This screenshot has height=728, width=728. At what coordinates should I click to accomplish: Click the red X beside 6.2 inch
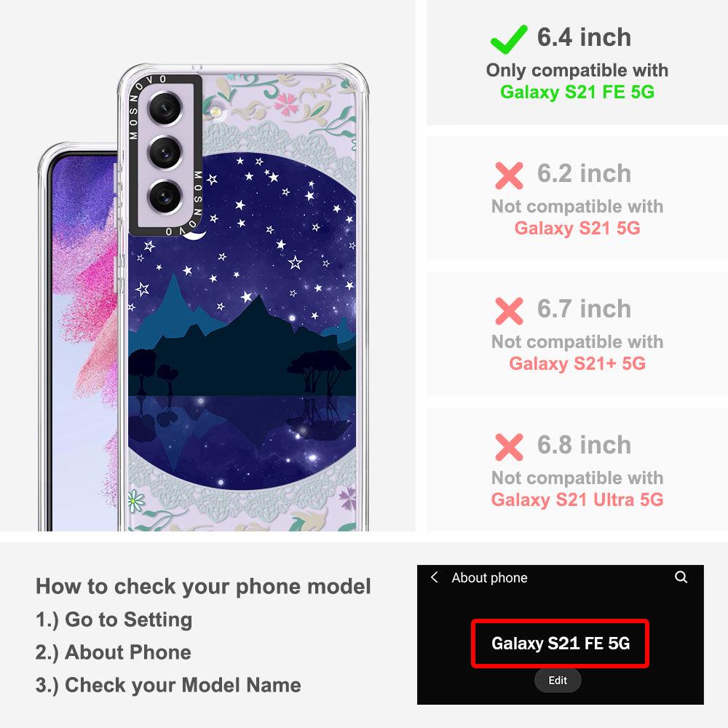pyautogui.click(x=509, y=175)
